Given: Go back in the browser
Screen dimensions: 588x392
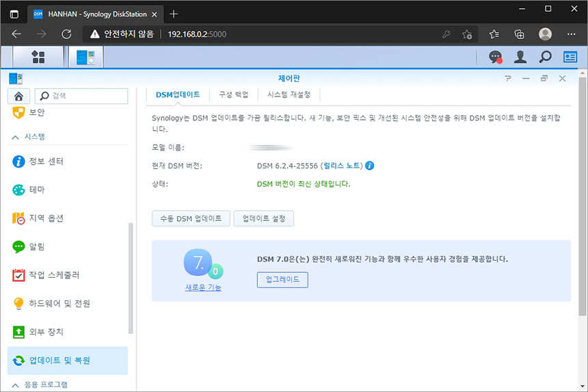Looking at the screenshot, I should [x=16, y=34].
